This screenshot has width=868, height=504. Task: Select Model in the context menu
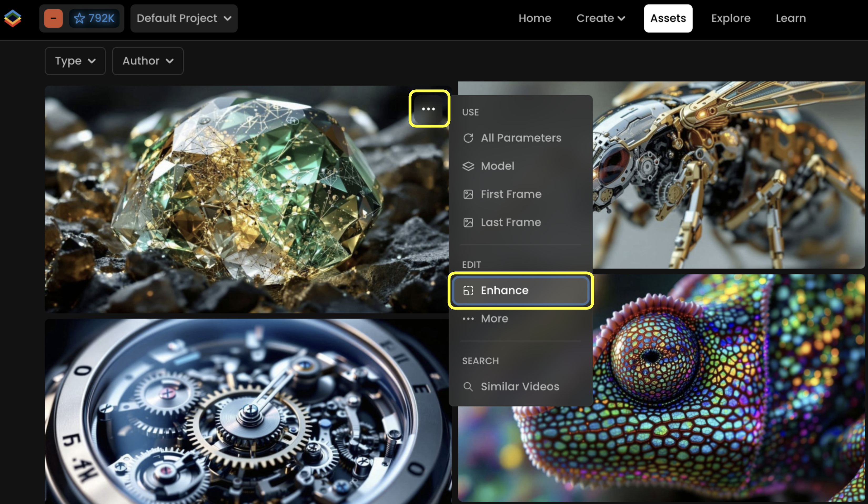point(521,166)
